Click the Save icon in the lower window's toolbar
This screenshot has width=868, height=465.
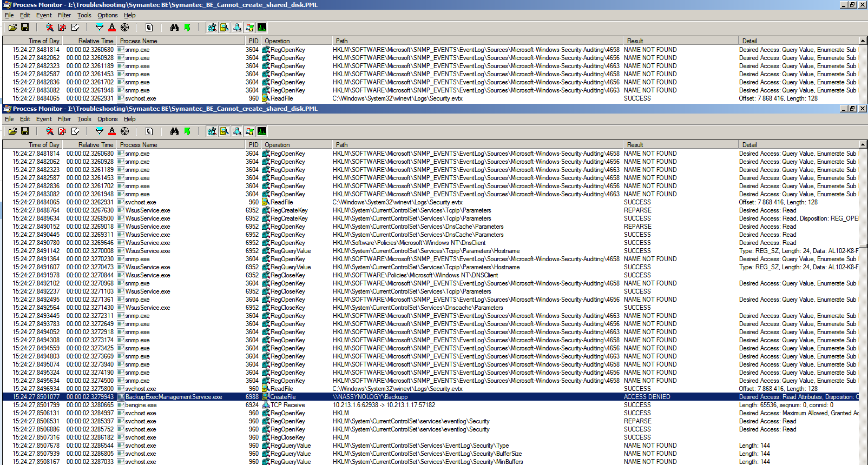[25, 131]
